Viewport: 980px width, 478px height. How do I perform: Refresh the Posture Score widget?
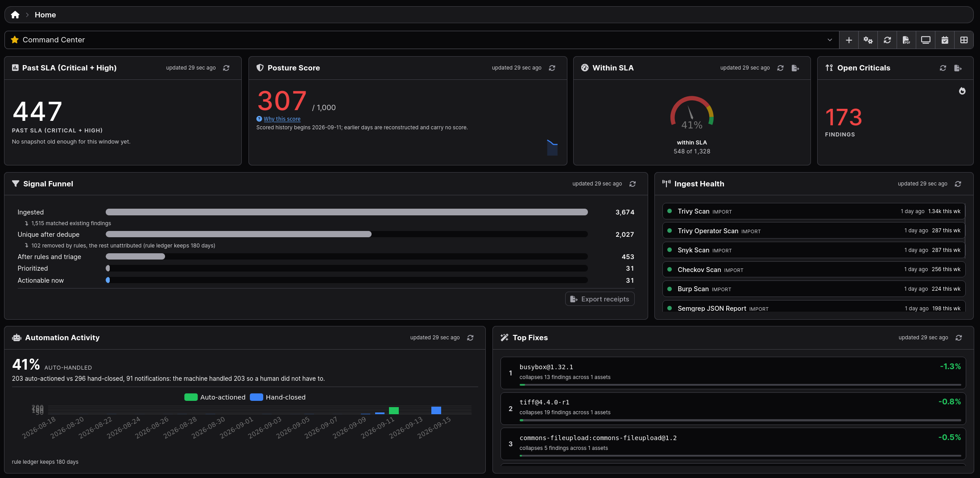click(x=552, y=68)
